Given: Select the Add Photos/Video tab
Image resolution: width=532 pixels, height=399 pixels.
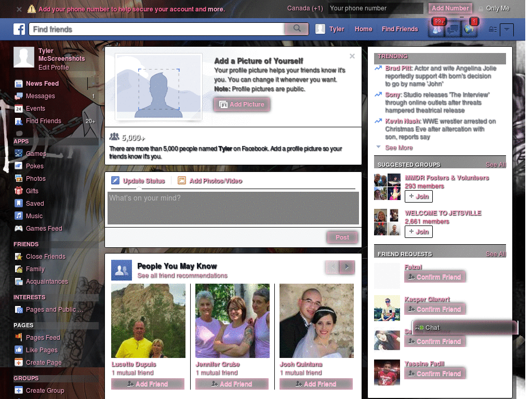Looking at the screenshot, I should (210, 181).
